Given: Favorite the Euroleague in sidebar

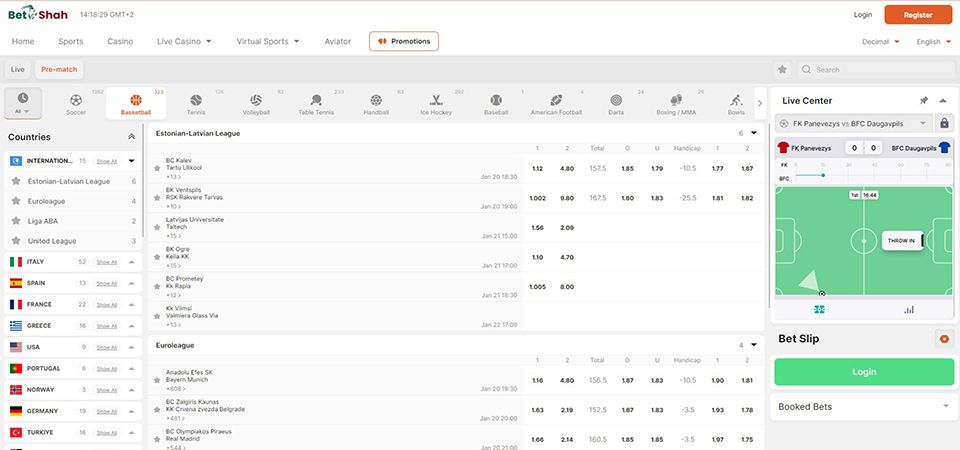Looking at the screenshot, I should pos(17,201).
